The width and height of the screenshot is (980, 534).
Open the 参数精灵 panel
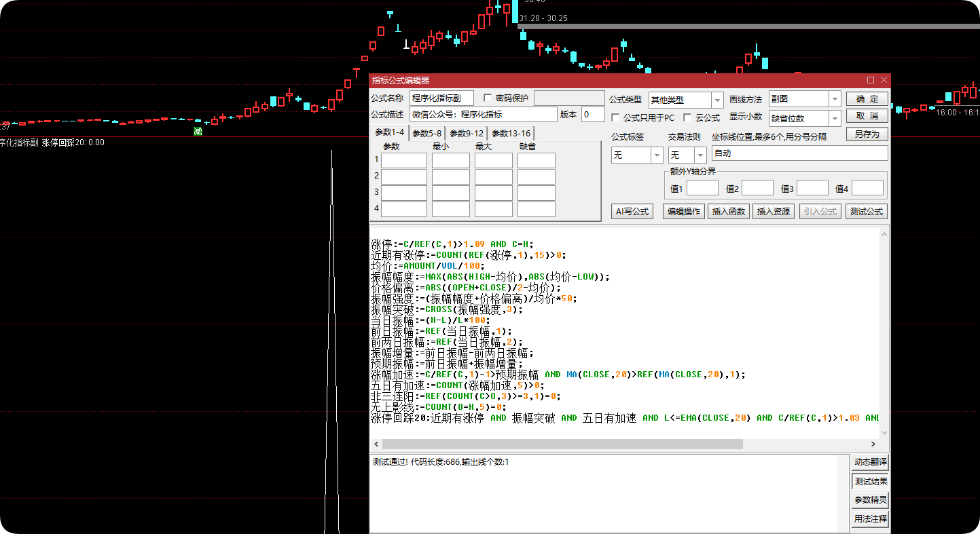(870, 500)
